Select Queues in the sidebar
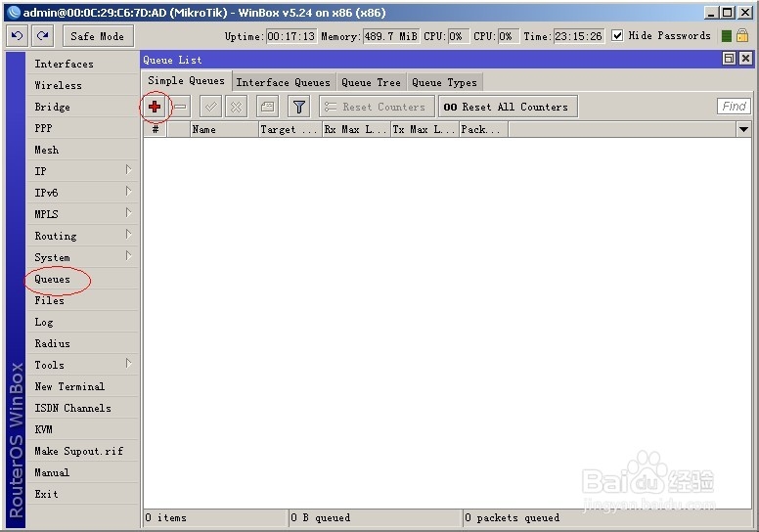 [82, 279]
